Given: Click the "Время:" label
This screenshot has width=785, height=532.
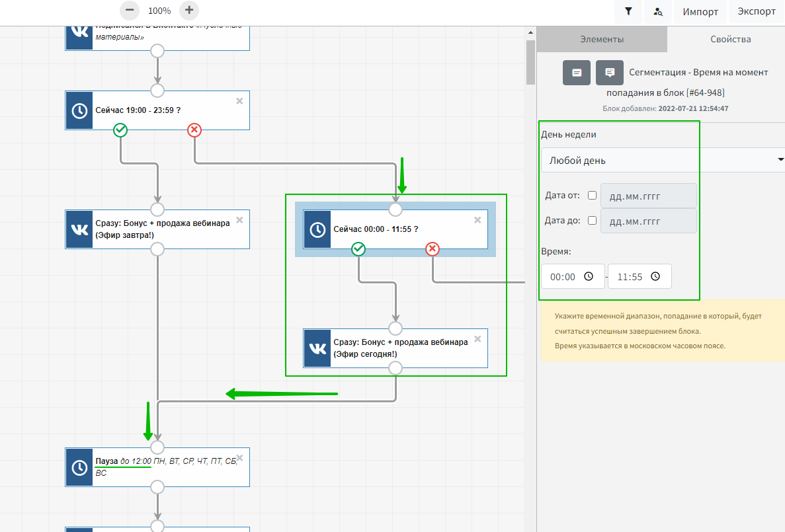Looking at the screenshot, I should pos(556,252).
